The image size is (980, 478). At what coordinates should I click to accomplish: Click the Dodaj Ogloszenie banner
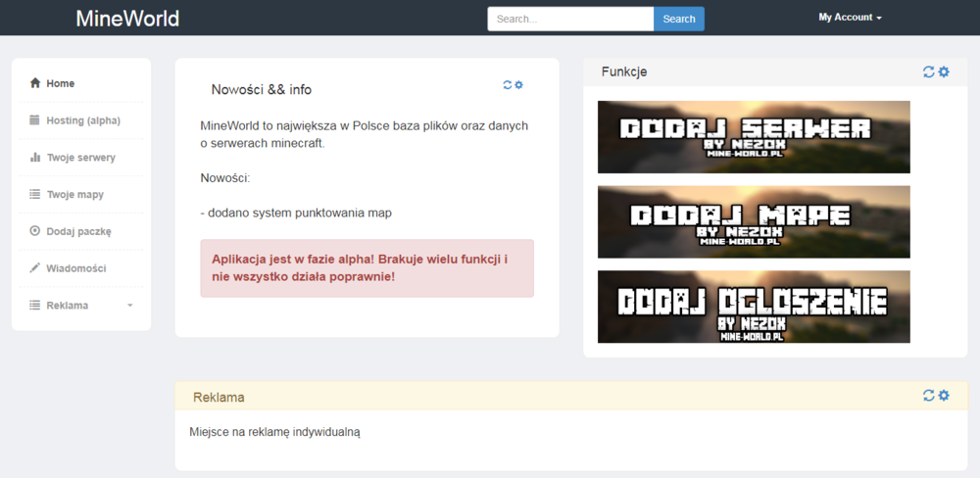point(754,307)
